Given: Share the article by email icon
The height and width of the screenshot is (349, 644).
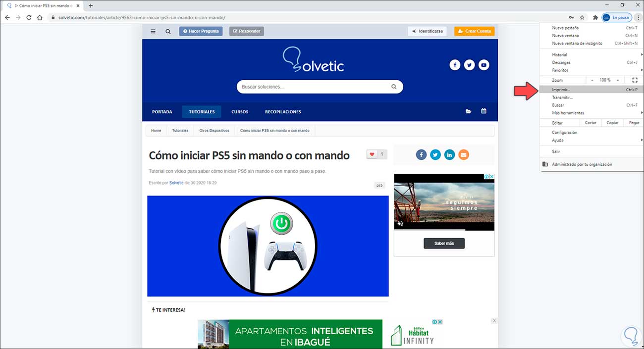Looking at the screenshot, I should pos(464,155).
